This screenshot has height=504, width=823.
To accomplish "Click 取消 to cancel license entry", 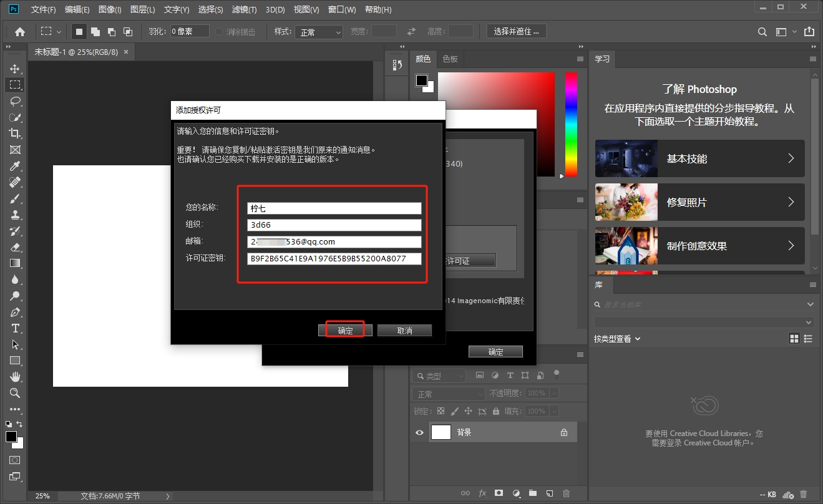I will point(404,331).
